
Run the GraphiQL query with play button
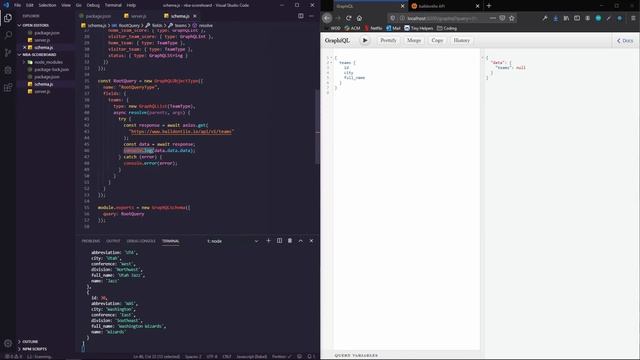point(365,40)
